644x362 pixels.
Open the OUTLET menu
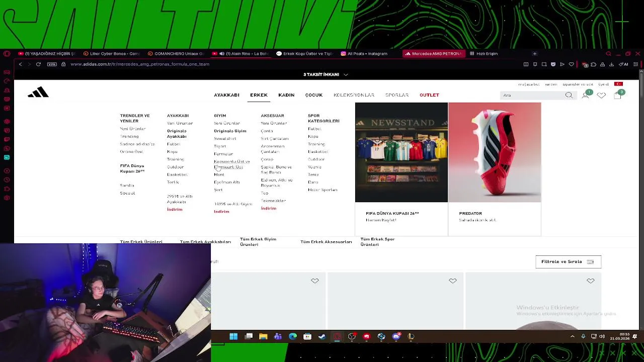tap(429, 95)
